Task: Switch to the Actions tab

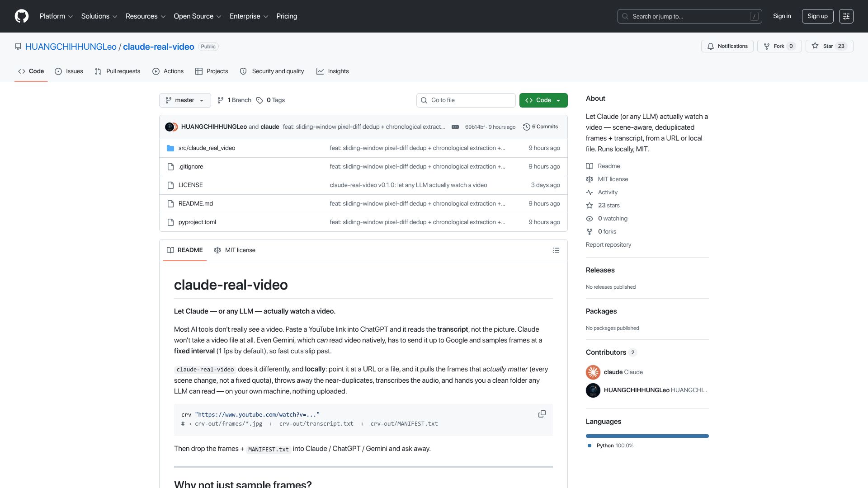Action: 168,71
